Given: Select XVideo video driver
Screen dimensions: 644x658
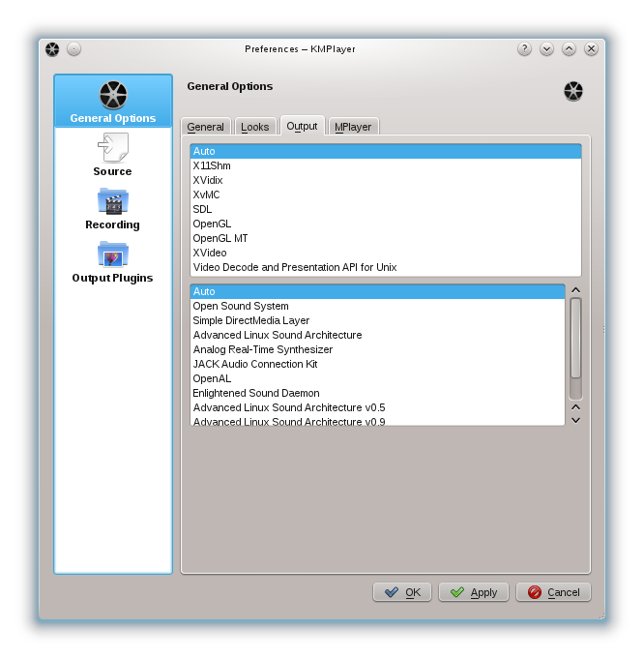Looking at the screenshot, I should (x=386, y=253).
